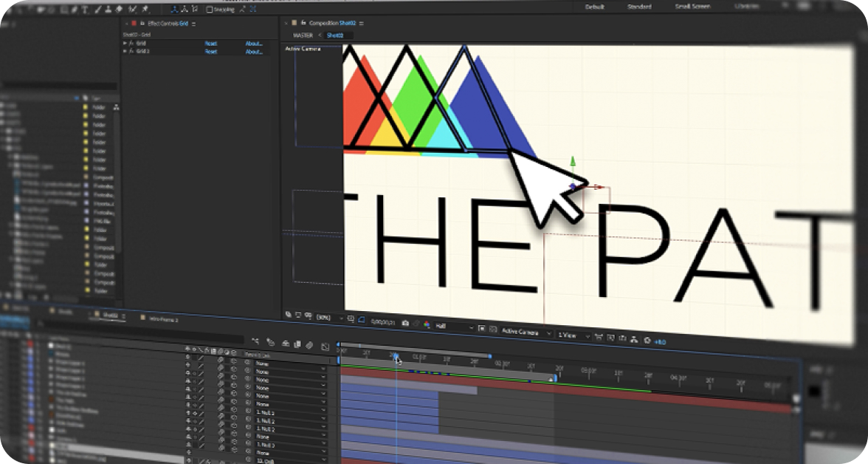Reset the Grid 2 effect

tap(211, 52)
